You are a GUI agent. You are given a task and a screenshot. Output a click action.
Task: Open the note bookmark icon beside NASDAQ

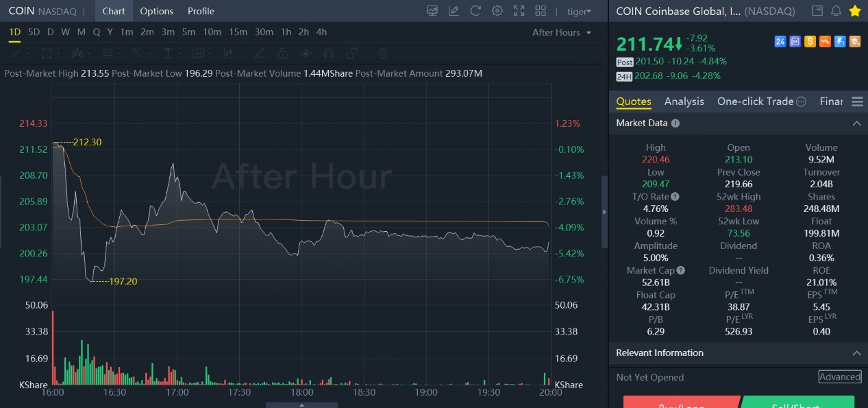[817, 11]
